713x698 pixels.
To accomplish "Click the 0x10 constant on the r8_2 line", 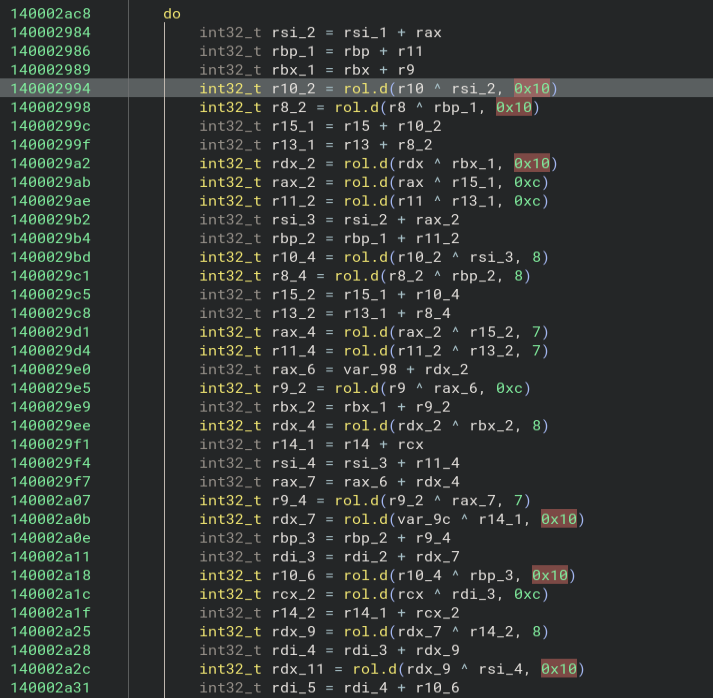I will pos(514,107).
